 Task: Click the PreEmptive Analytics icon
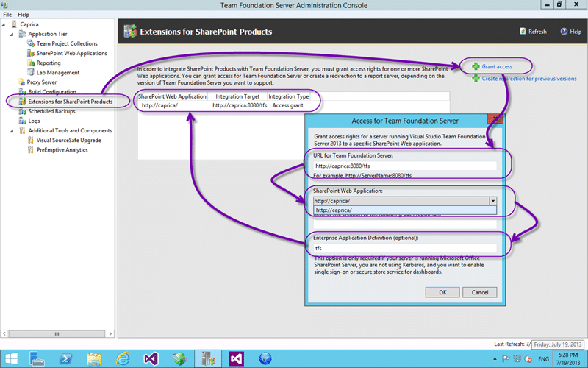31,150
